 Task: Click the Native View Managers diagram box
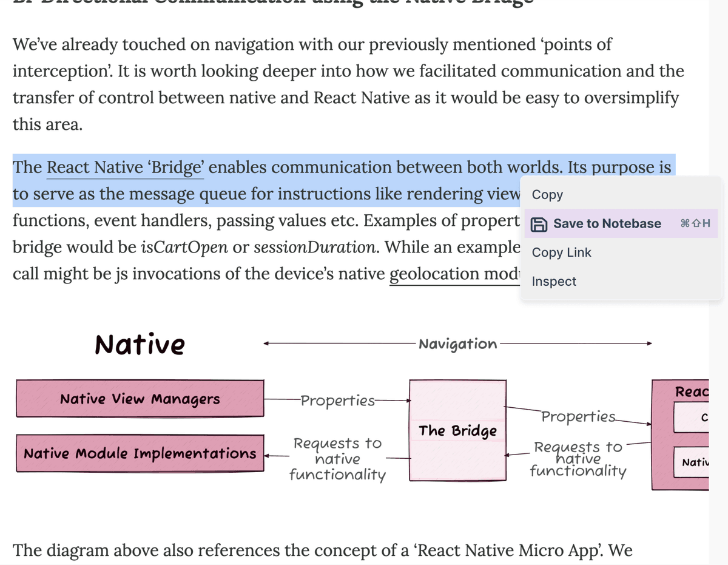point(140,399)
